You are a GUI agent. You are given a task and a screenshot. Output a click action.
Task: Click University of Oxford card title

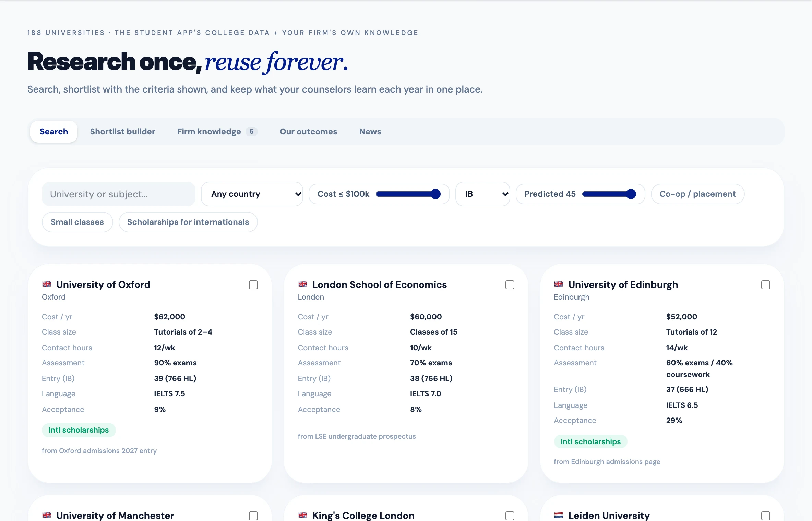point(103,284)
